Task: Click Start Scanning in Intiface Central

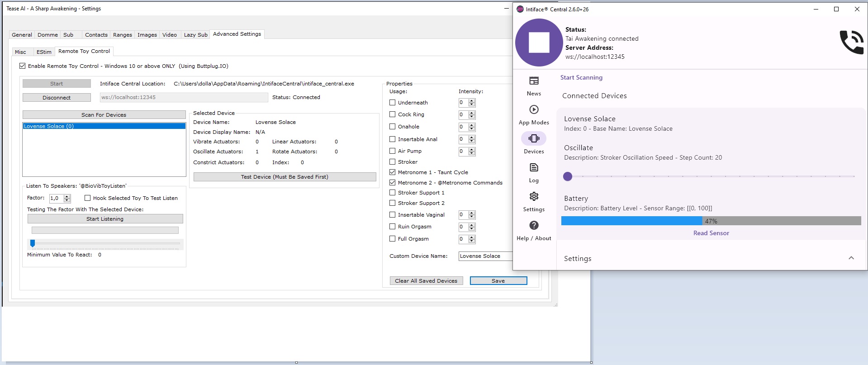Action: tap(581, 77)
